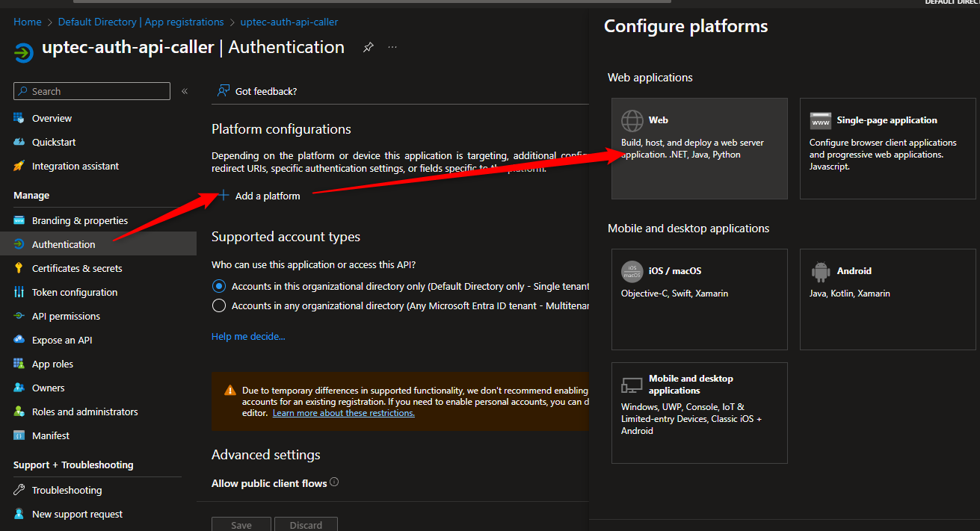Collapse the sidebar with double-chevron icon

(x=185, y=91)
